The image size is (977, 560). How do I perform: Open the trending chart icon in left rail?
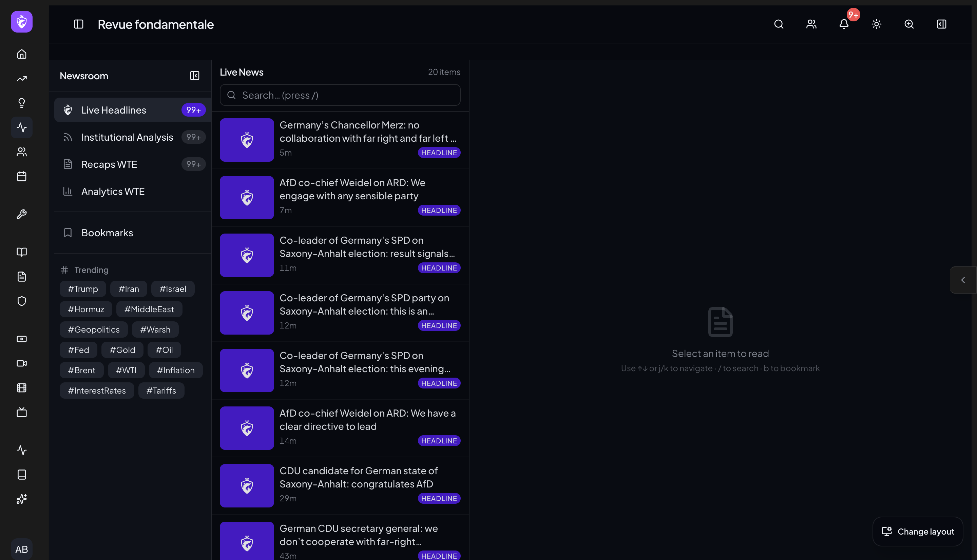[x=22, y=78]
